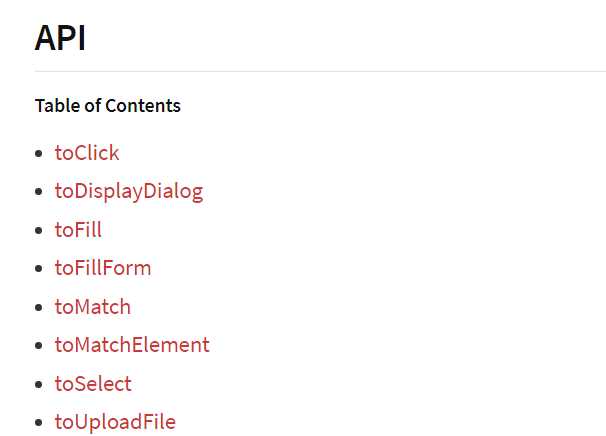Click the bullet beside toFillForm

[x=38, y=268]
